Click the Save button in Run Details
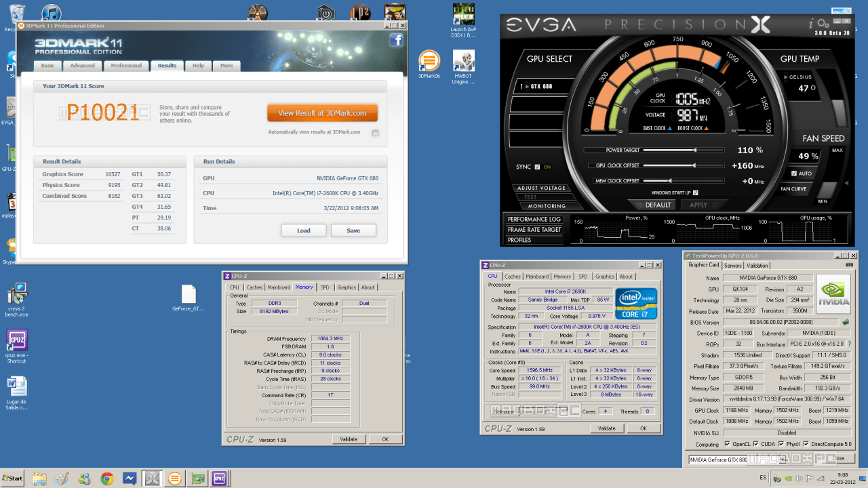868x488 pixels. [x=353, y=230]
